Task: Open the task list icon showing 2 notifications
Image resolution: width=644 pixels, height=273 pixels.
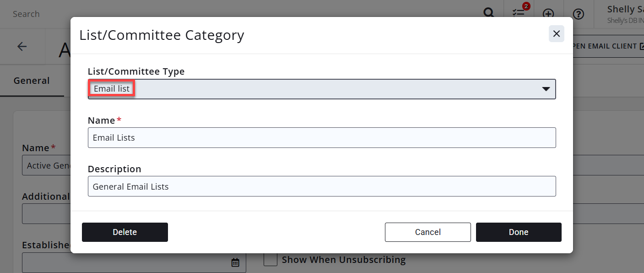Action: (x=519, y=14)
